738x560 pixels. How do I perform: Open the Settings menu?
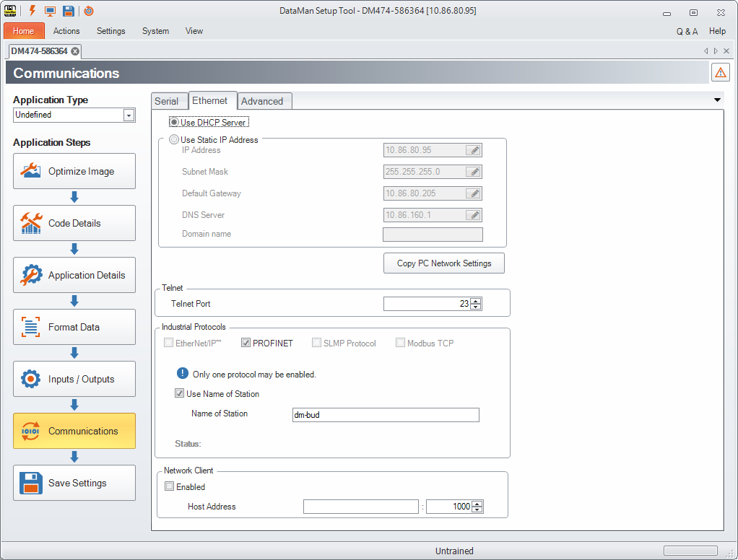pos(110,31)
